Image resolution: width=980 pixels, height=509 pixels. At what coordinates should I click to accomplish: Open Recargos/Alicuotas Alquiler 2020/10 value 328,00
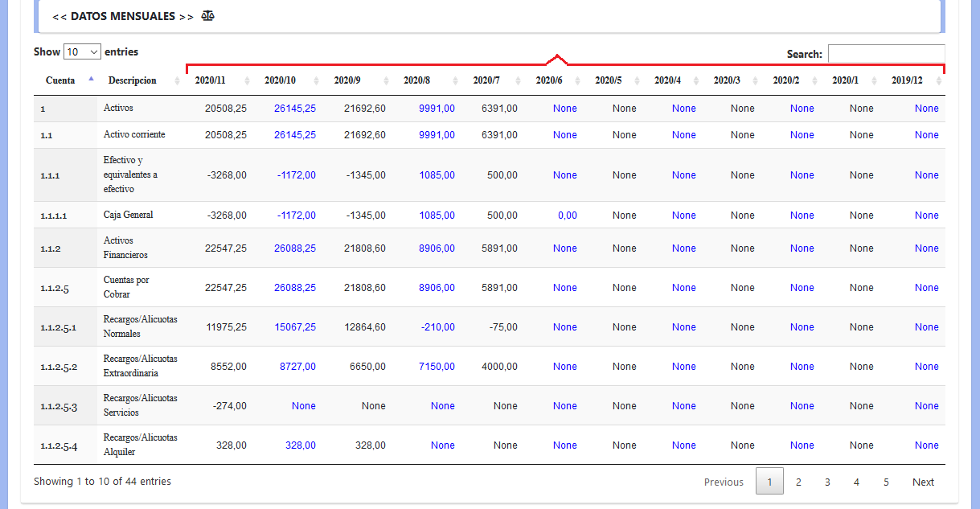click(x=301, y=445)
